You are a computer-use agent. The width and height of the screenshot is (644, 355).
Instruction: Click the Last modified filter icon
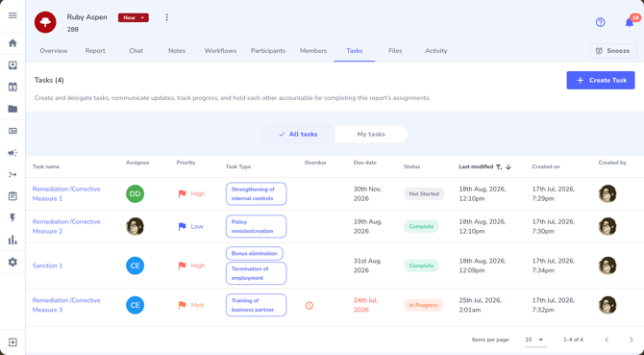(499, 166)
